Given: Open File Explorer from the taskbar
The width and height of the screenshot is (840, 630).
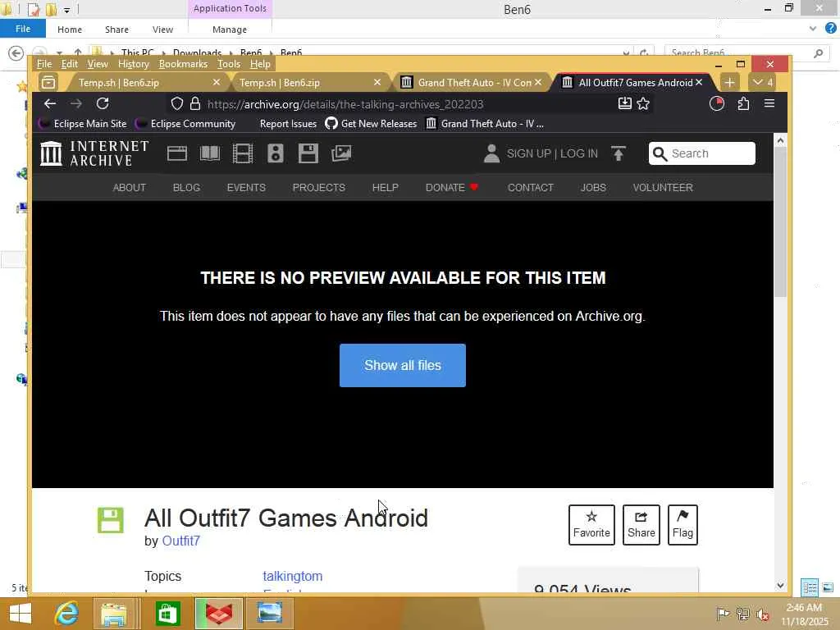Looking at the screenshot, I should click(x=113, y=614).
